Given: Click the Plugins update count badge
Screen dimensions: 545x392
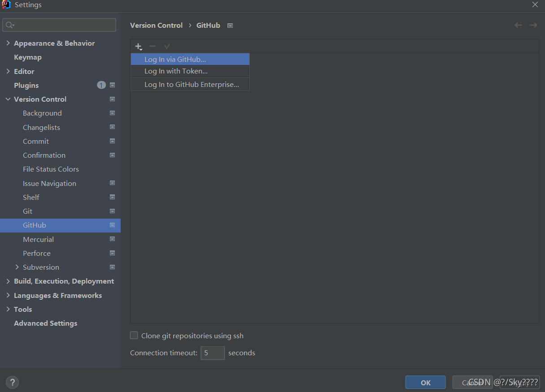Looking at the screenshot, I should point(101,85).
